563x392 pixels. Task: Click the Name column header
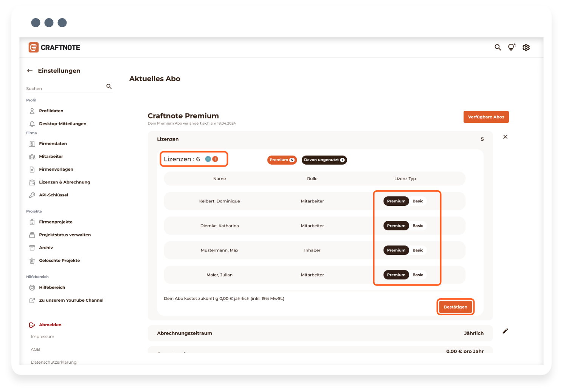(219, 179)
